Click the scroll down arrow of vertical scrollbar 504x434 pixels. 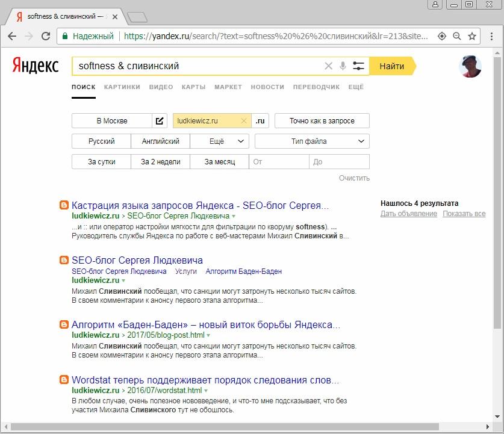497,417
